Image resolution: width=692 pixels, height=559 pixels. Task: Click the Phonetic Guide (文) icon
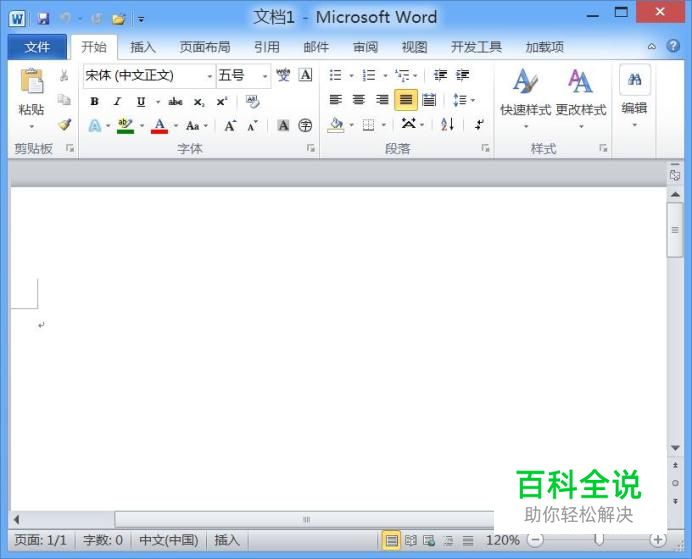point(283,75)
